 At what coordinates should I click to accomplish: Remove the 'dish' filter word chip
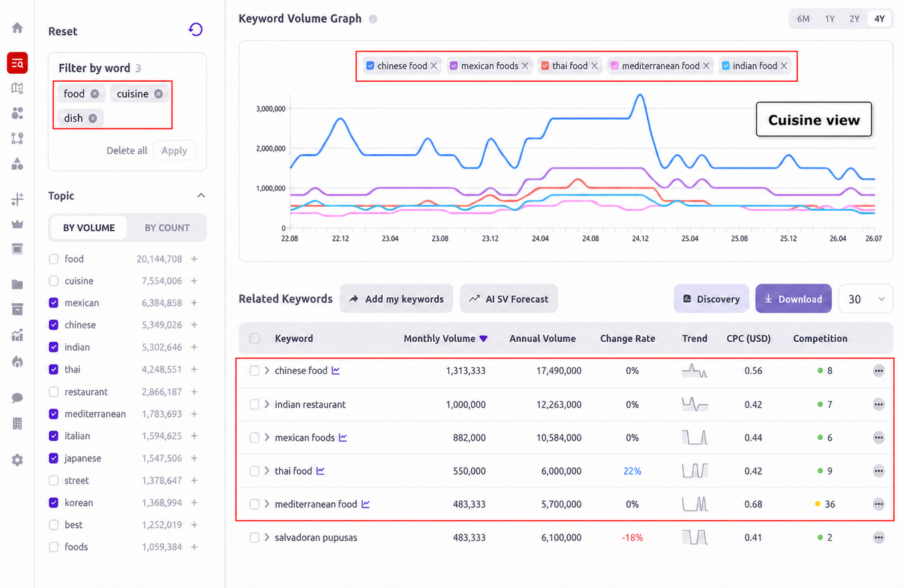point(92,118)
